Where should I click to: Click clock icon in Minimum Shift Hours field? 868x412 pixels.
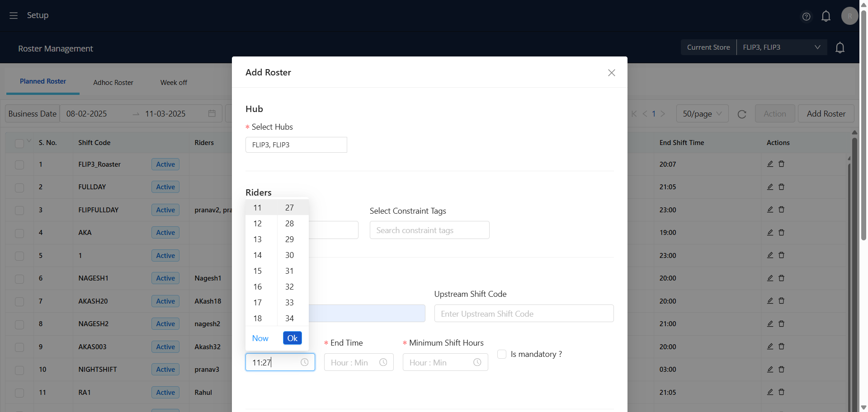[477, 362]
